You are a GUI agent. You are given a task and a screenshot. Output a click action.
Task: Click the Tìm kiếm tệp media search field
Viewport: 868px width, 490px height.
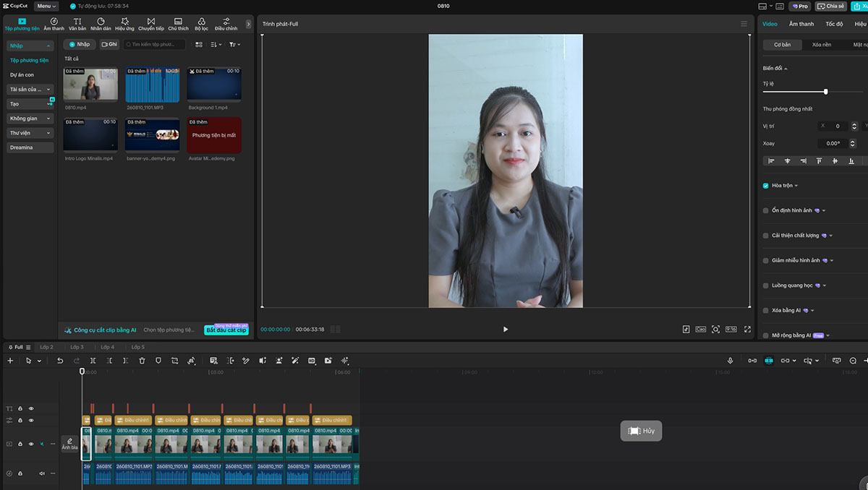154,44
